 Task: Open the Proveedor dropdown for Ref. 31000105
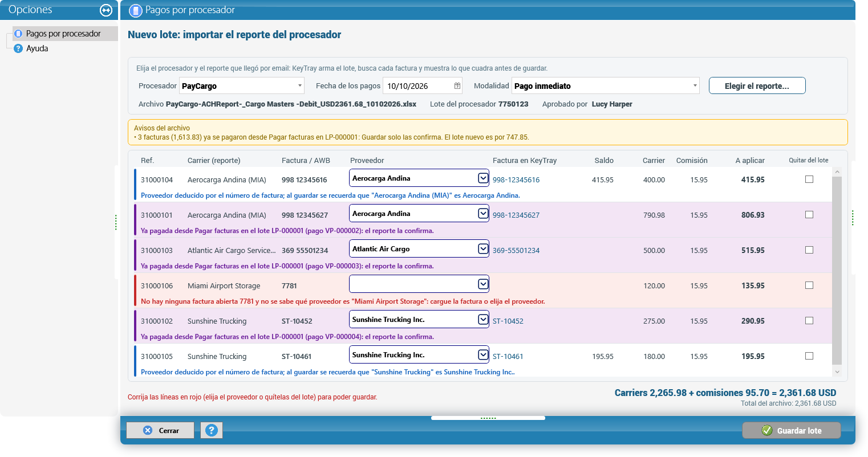[483, 354]
